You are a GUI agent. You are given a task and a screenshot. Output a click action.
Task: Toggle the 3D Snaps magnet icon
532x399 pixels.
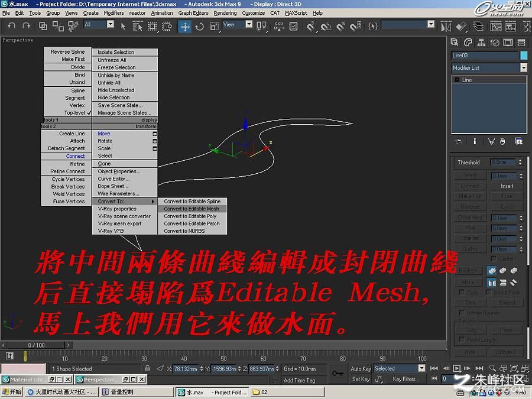[x=310, y=26]
